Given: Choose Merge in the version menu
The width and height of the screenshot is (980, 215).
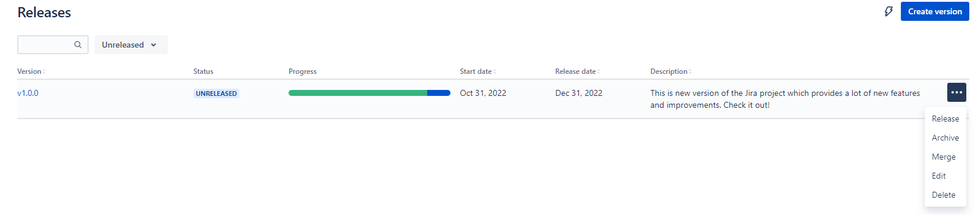Looking at the screenshot, I should [x=945, y=157].
